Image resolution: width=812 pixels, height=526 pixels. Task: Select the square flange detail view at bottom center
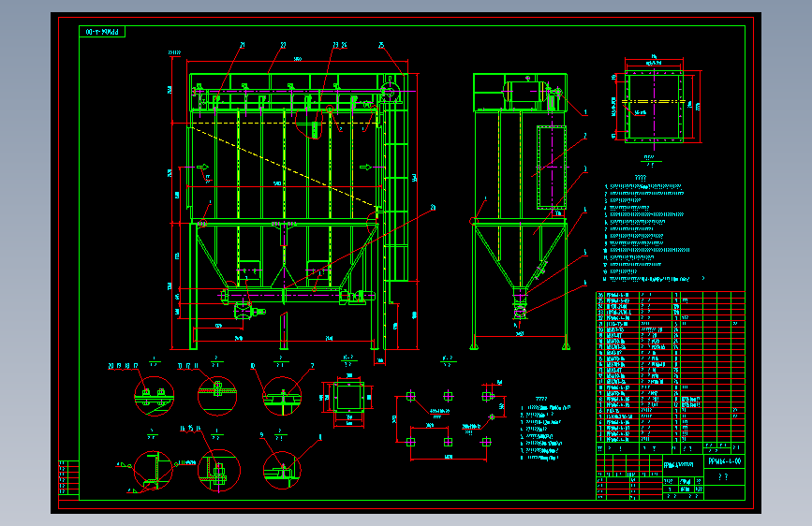349,399
